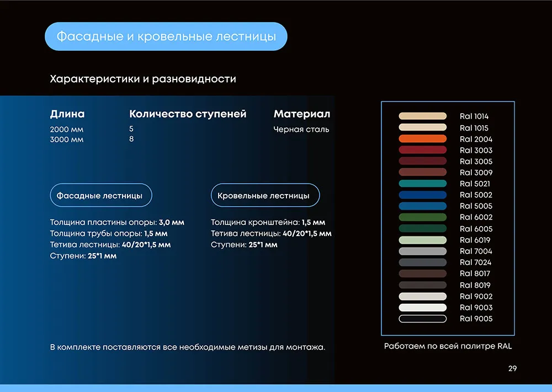The height and width of the screenshot is (392, 552).
Task: Select the grey Ral 7004 color swatch
Action: (x=422, y=251)
